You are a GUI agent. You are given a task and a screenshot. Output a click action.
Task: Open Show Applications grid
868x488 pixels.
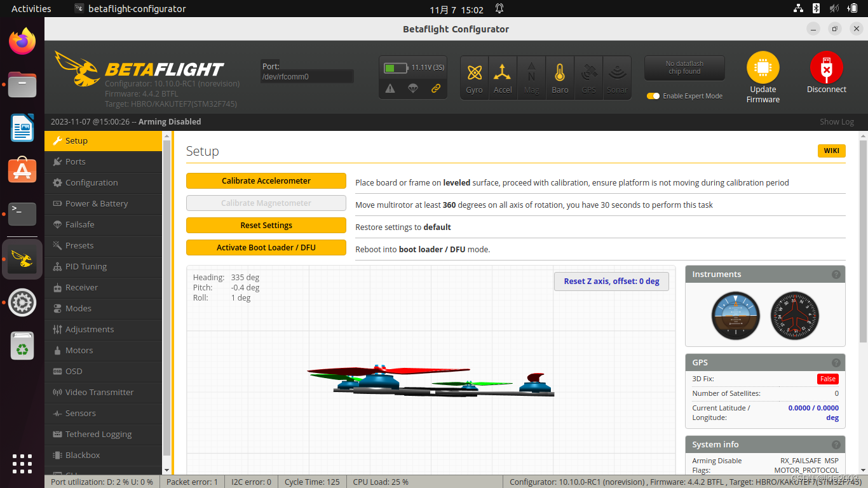(x=22, y=463)
